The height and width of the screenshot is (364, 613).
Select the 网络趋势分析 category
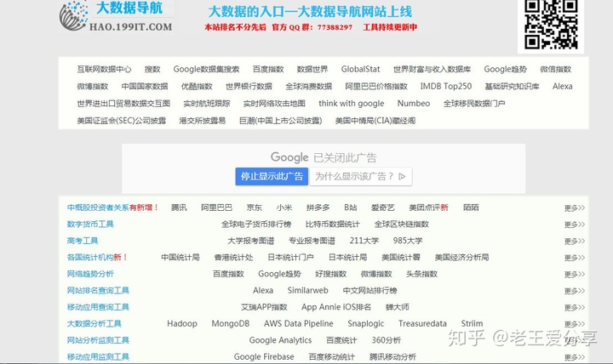[x=90, y=274]
